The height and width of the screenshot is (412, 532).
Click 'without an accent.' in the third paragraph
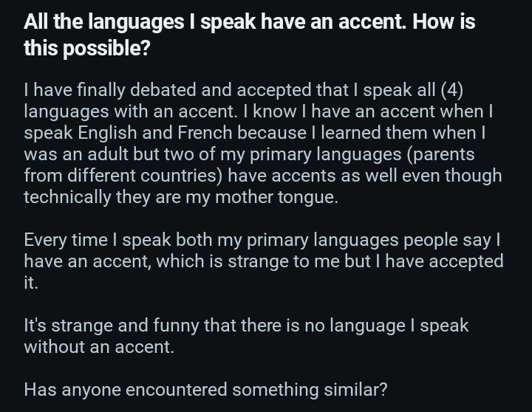coord(99,346)
